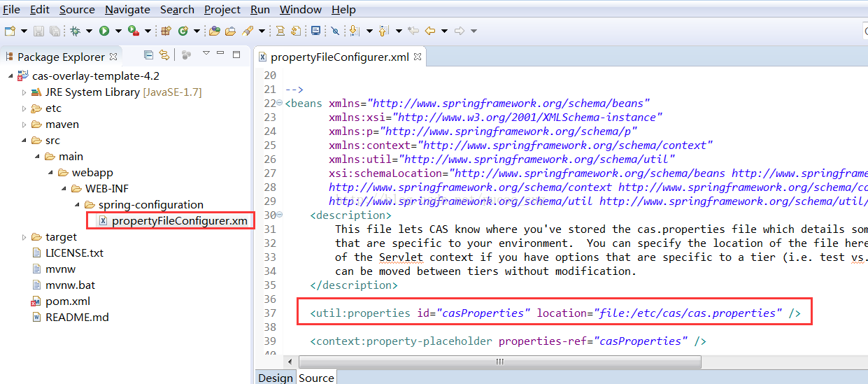Click the monitor console icon in toolbar

coord(316,31)
